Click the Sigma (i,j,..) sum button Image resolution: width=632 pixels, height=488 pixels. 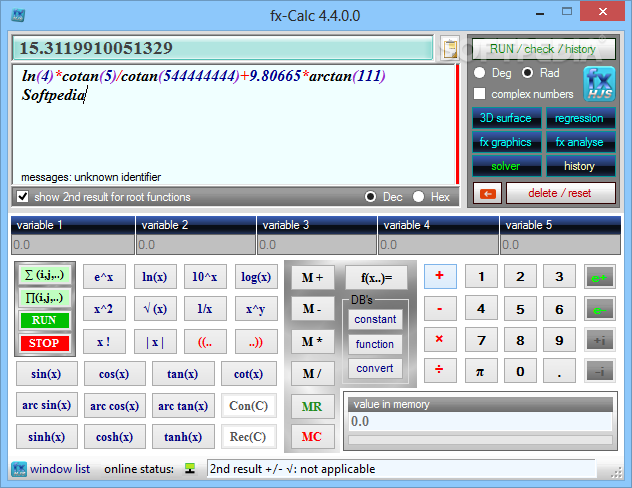tap(44, 275)
